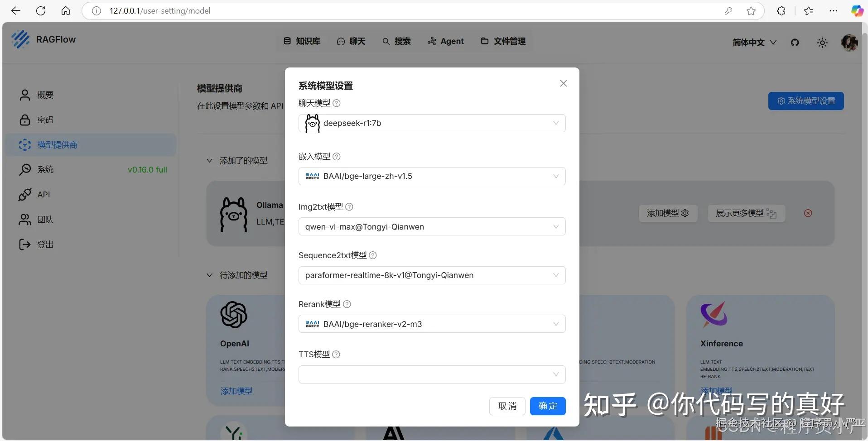Select 模型提供商 in the settings sidebar
The image size is (868, 441).
click(91, 145)
